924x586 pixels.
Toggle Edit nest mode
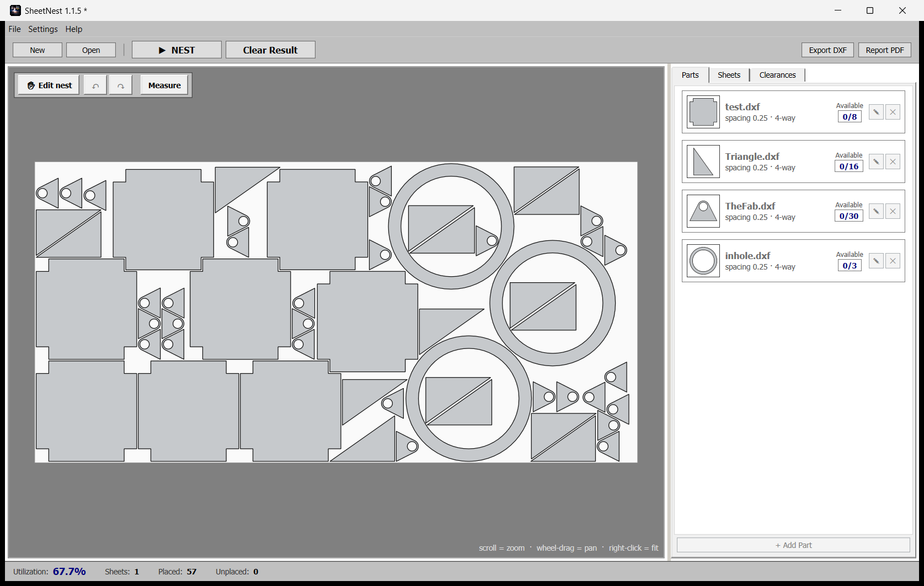pos(49,85)
